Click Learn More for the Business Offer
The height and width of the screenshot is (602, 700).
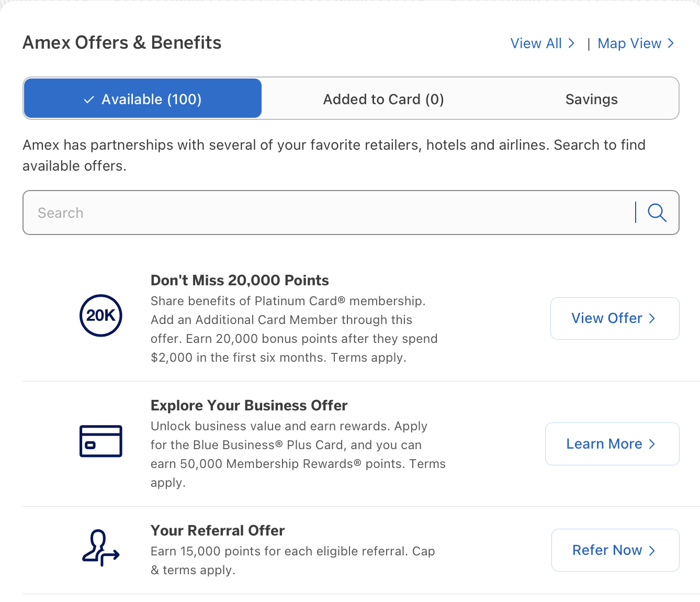(x=612, y=444)
